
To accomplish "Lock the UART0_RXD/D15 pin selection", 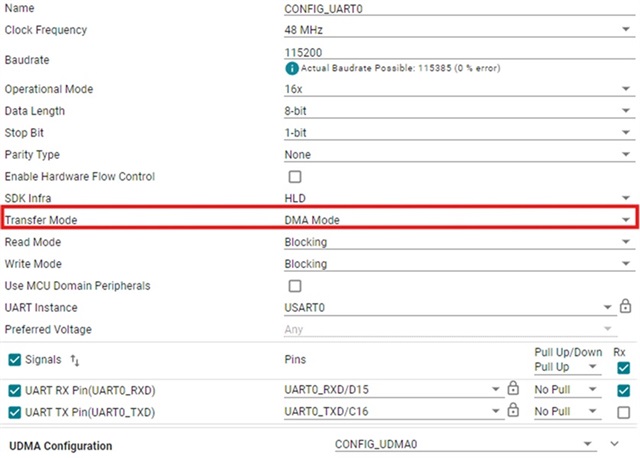I will click(x=513, y=388).
